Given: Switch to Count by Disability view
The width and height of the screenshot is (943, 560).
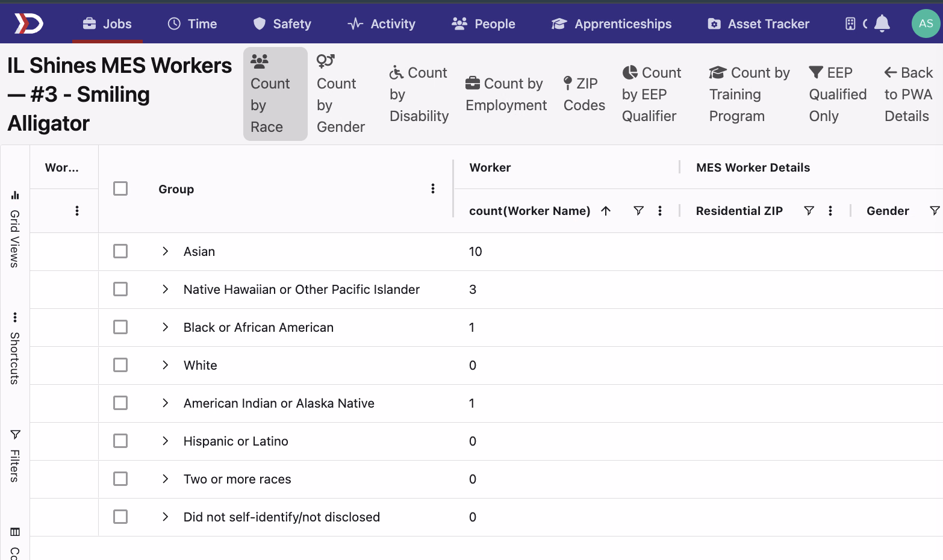Looking at the screenshot, I should [419, 94].
